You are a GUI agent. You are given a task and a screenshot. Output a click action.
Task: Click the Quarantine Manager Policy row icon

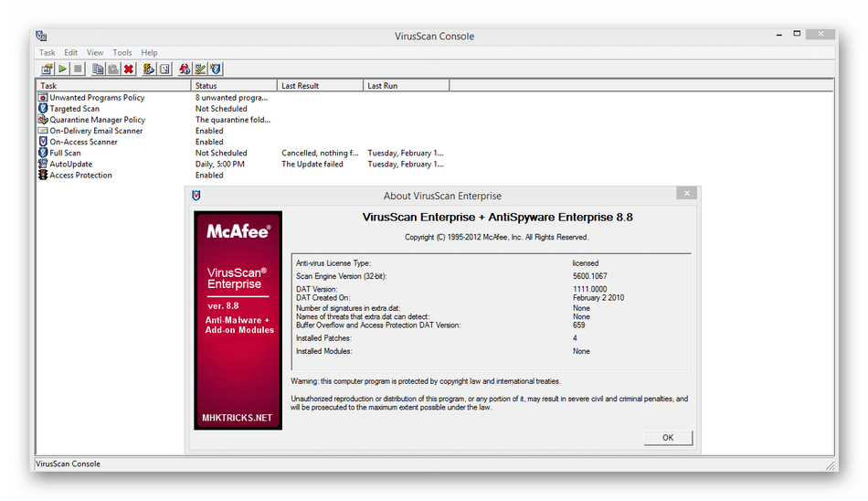(43, 119)
